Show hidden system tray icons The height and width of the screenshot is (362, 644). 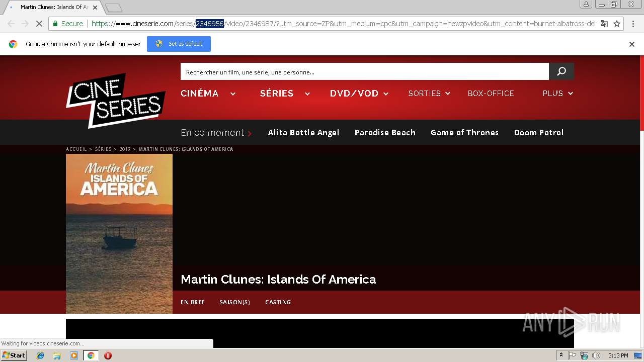[x=561, y=355]
